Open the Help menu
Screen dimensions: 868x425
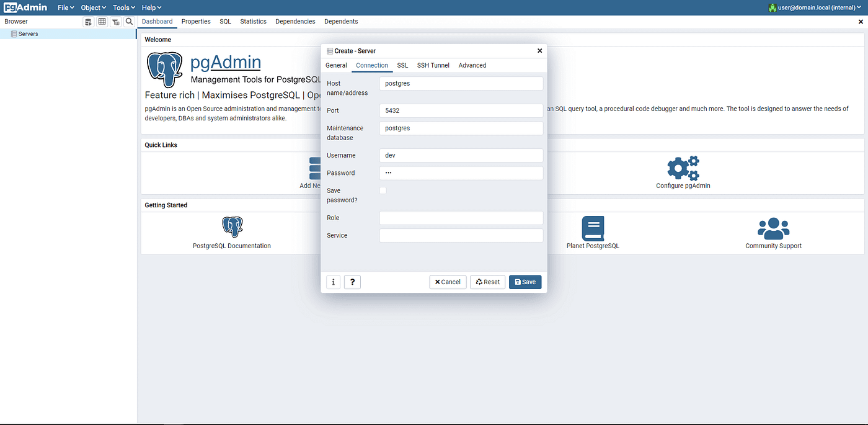pos(151,7)
